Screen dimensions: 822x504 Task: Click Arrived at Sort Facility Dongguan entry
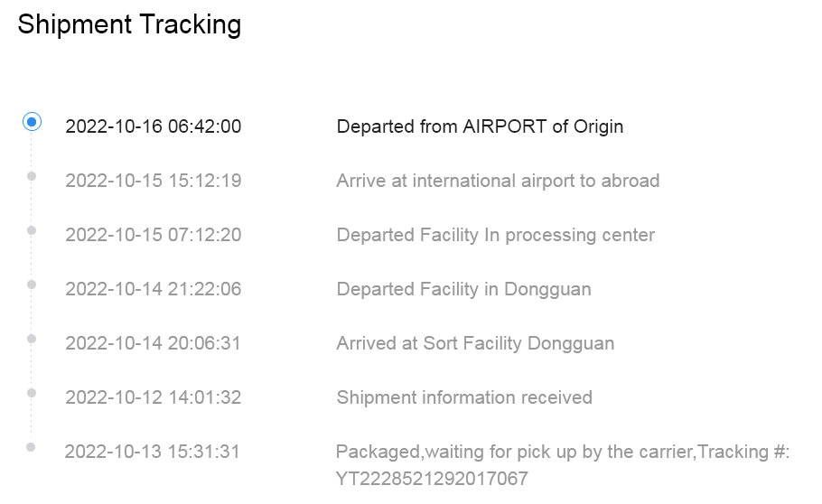click(475, 343)
